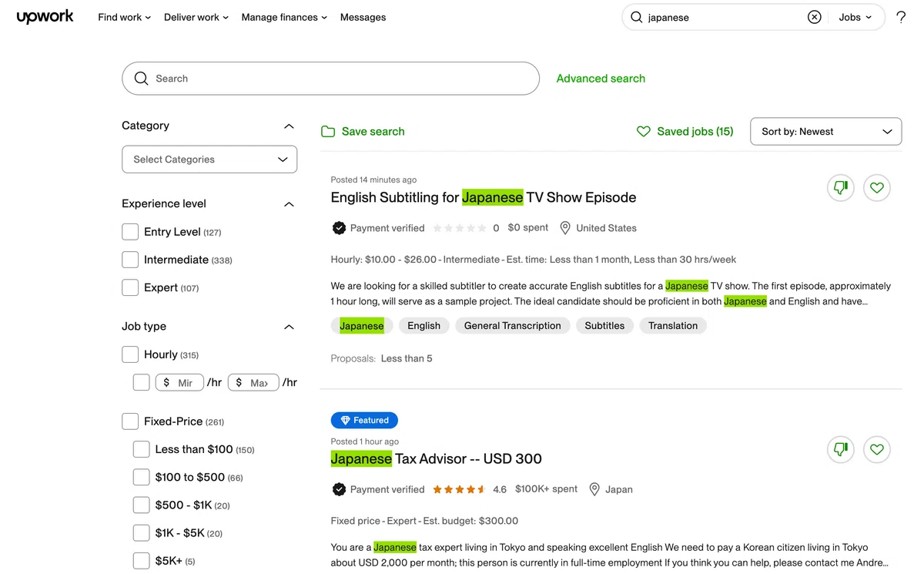Screen dimensions: 924x574
Task: Check the $500 - $1K filter
Action: tap(142, 505)
